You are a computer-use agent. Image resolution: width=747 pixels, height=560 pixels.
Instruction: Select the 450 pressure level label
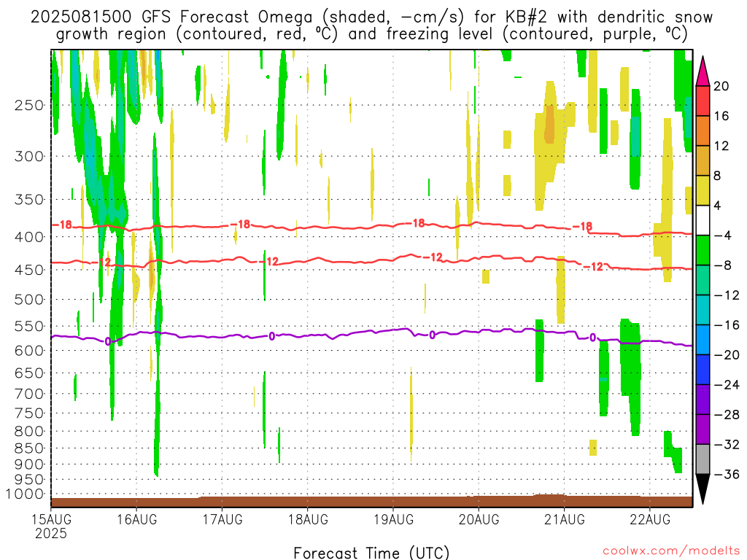(29, 270)
